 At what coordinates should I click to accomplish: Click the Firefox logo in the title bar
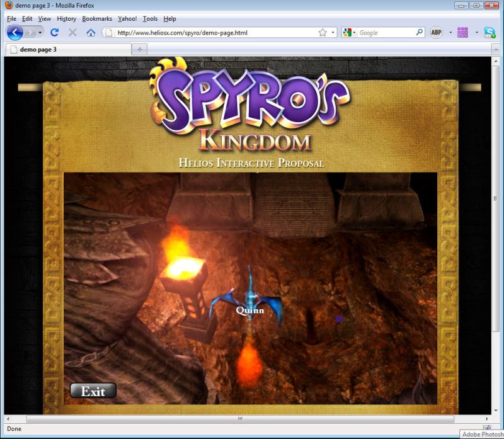click(9, 6)
